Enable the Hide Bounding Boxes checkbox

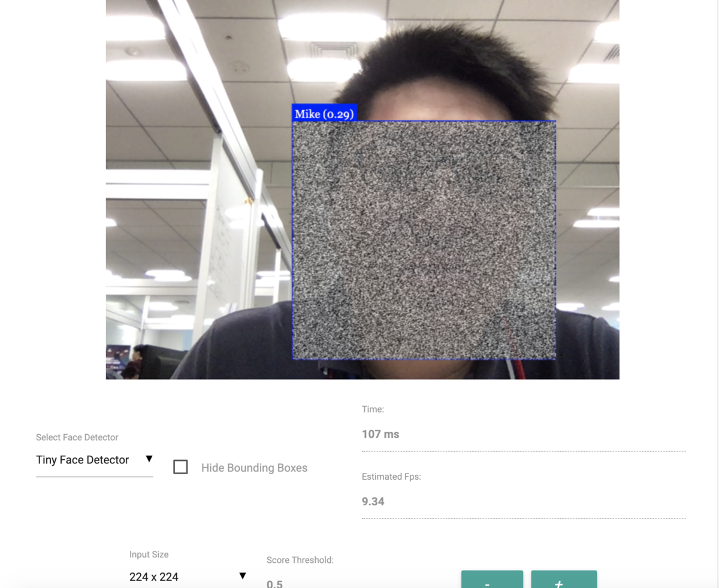coord(180,467)
